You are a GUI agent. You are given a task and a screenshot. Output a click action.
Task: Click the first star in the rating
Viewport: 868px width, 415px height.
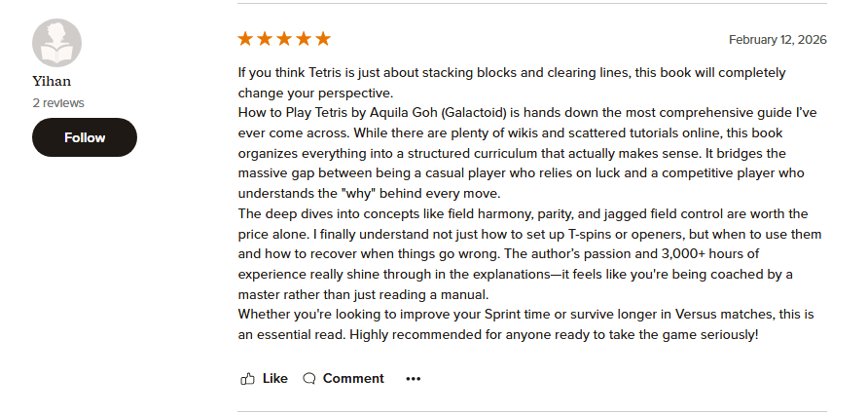pyautogui.click(x=245, y=39)
